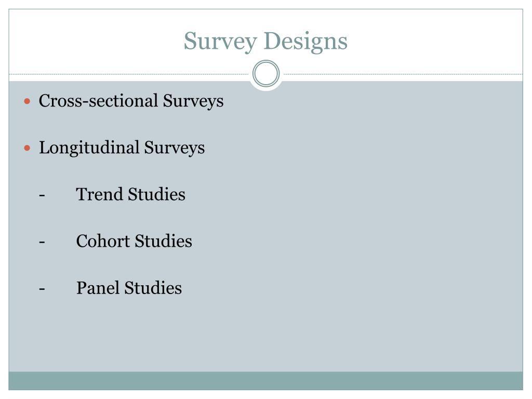Select the Trend Studies sub-item
The image size is (532, 399).
point(130,194)
